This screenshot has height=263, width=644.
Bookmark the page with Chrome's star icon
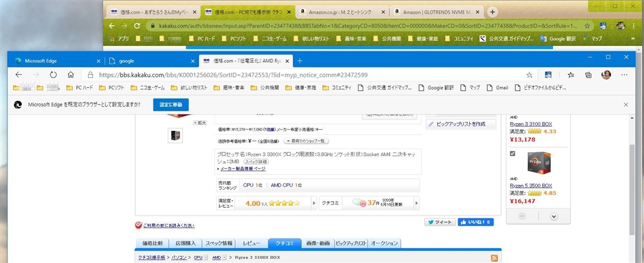[587, 25]
